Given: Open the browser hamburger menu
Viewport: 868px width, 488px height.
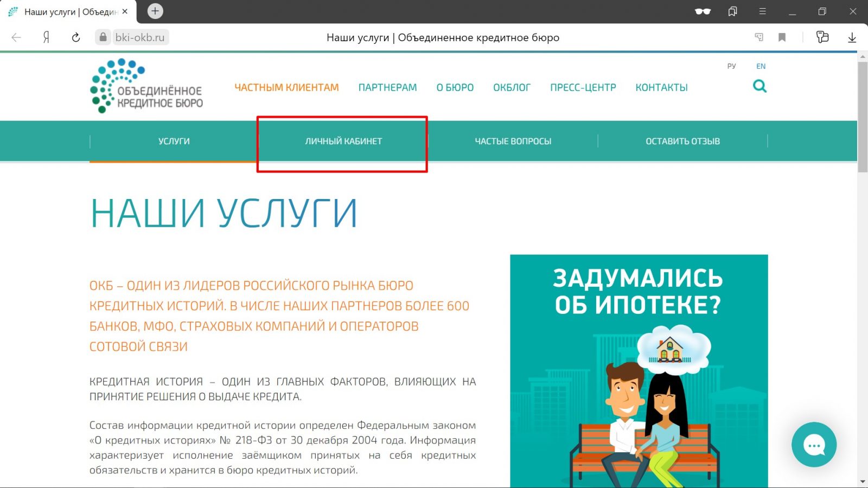Looking at the screenshot, I should coord(762,11).
